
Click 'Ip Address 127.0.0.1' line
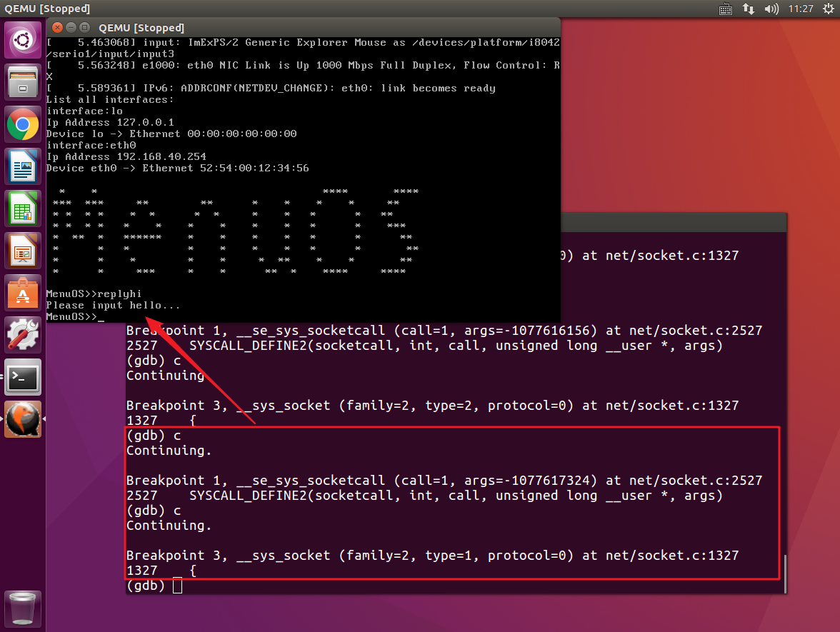pos(110,122)
